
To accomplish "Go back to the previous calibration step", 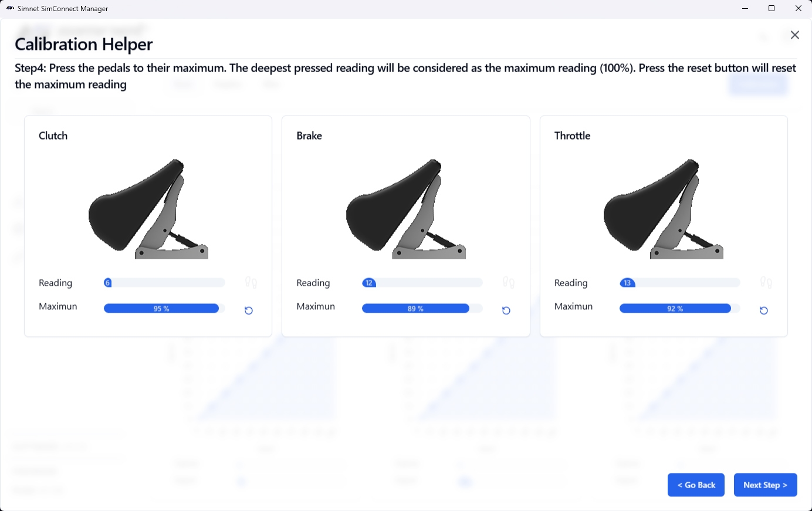I will [696, 485].
